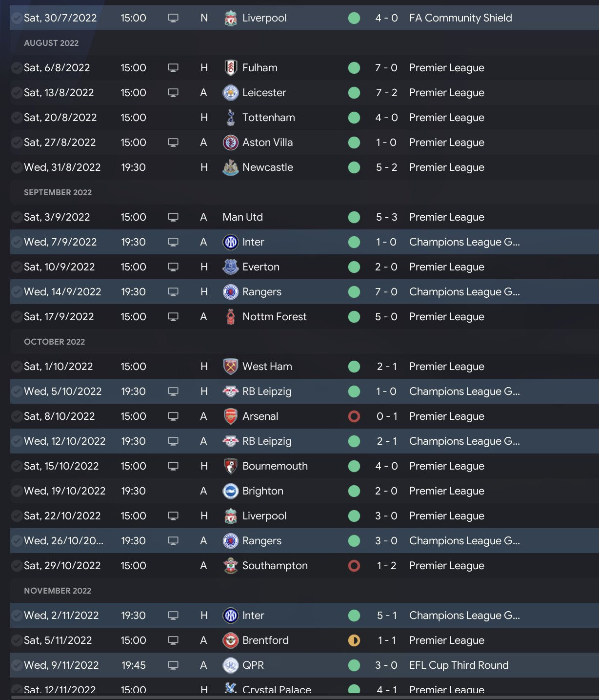Toggle the checkmark for Sat, 3/9/2022 fixture
This screenshot has width=599, height=700.
(x=17, y=217)
